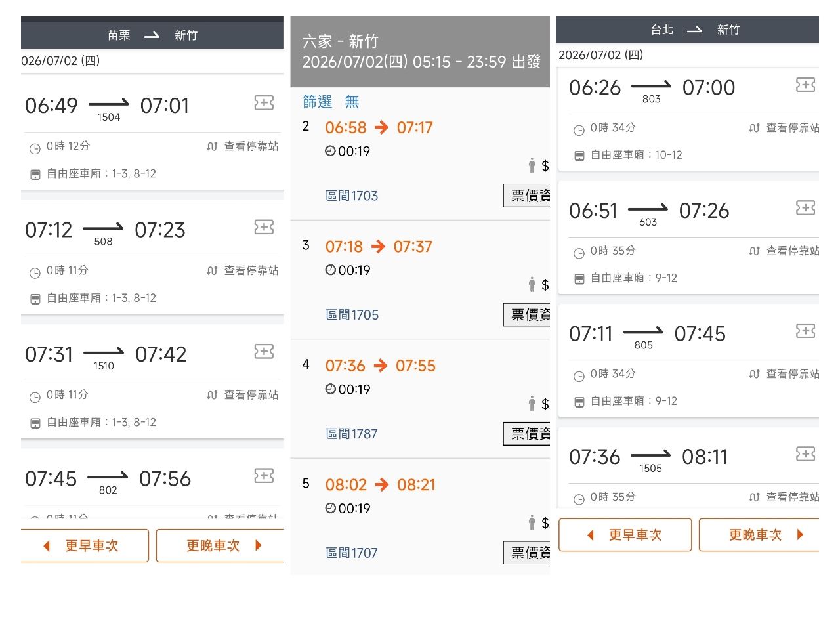Tap ticket icon for the 07:11 train 805
This screenshot has width=840, height=630.
[x=805, y=331]
